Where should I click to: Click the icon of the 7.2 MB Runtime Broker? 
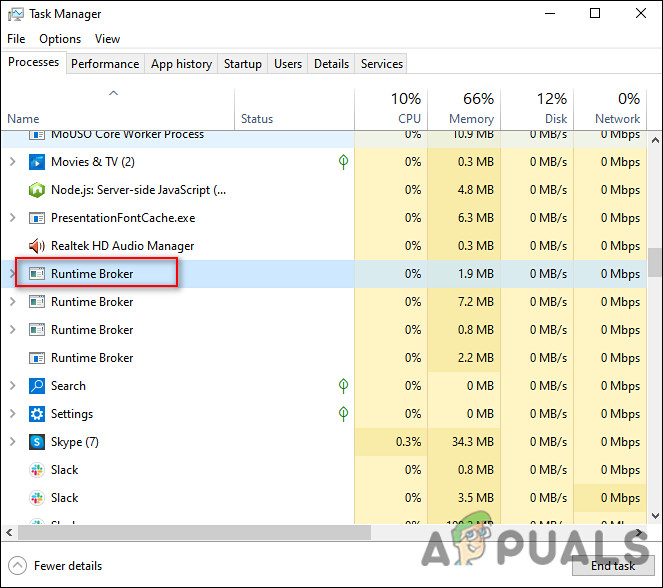[37, 302]
